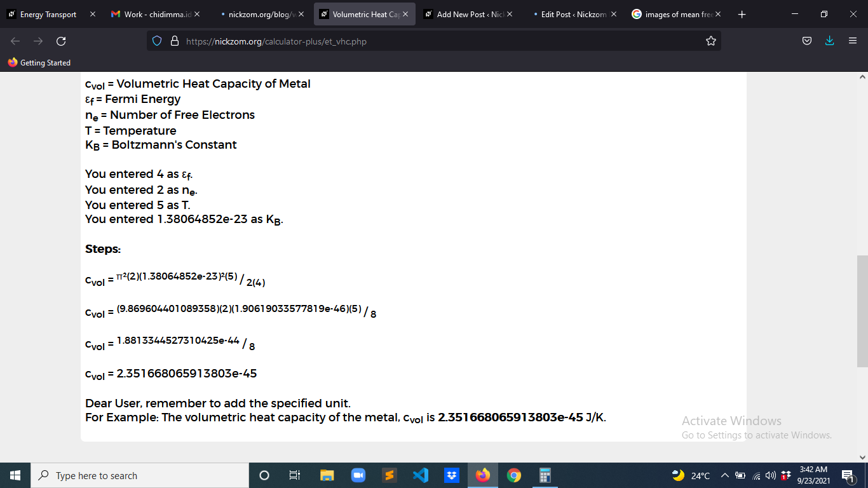868x488 pixels.
Task: Click 'You entered 5 as T.' text
Action: [138, 205]
